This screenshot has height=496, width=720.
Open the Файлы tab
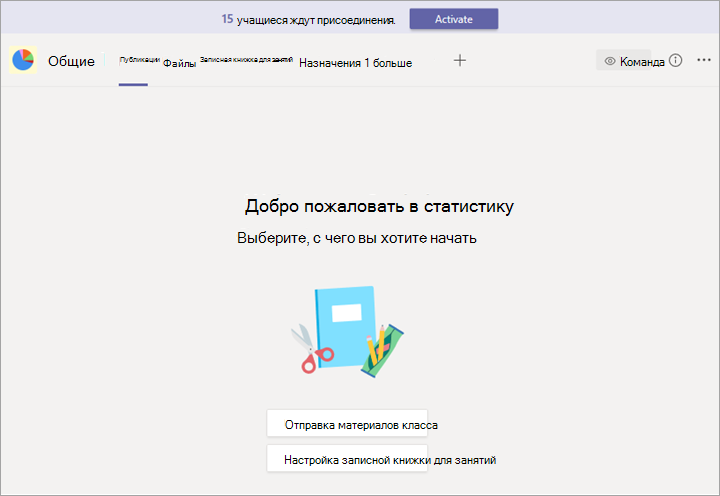click(180, 63)
